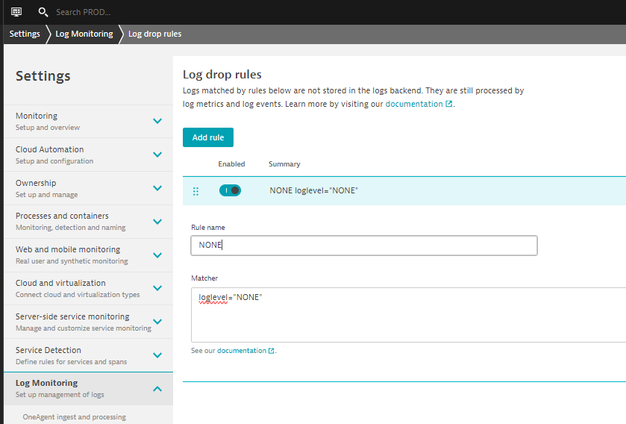Expand the Cloud Automation section
The image size is (626, 424).
point(157,155)
